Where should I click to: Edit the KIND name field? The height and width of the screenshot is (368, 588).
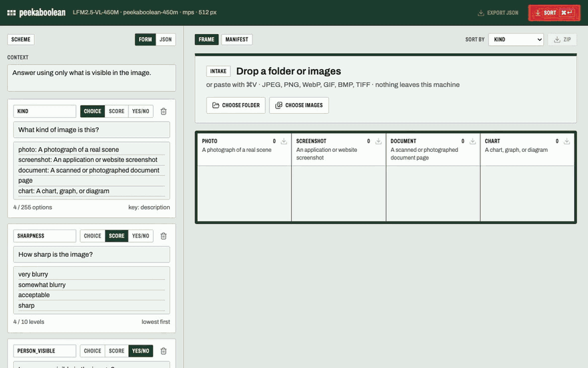point(45,111)
